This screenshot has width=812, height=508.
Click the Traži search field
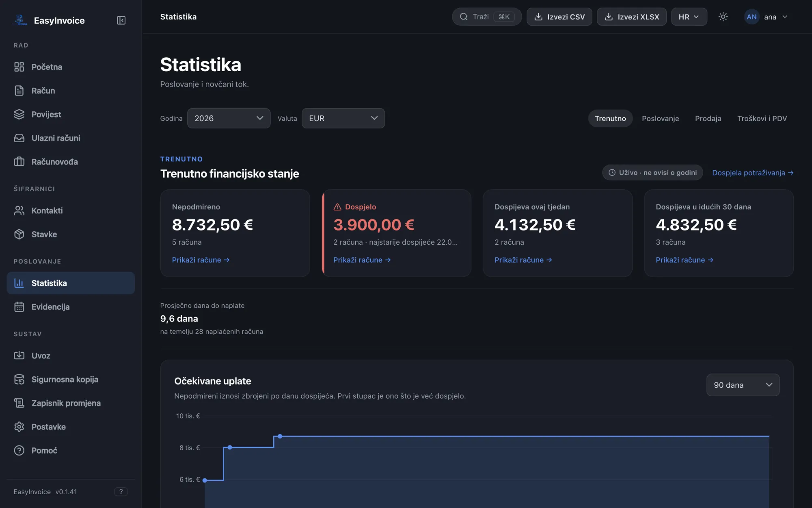coord(487,17)
